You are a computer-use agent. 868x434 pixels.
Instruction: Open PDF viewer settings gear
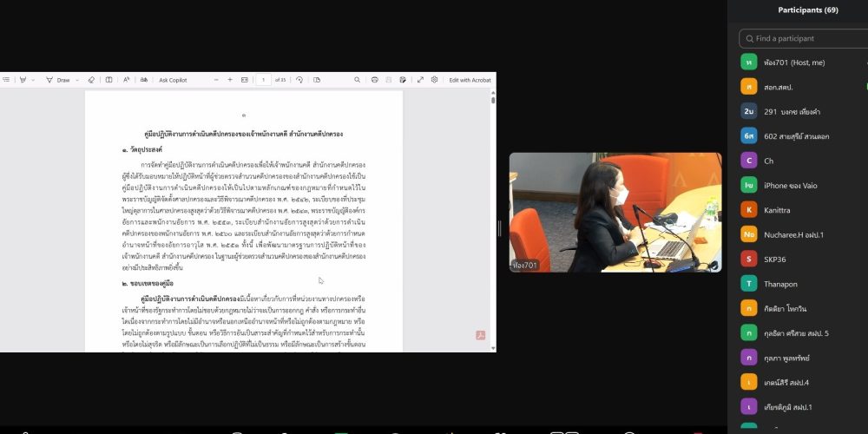click(x=434, y=80)
